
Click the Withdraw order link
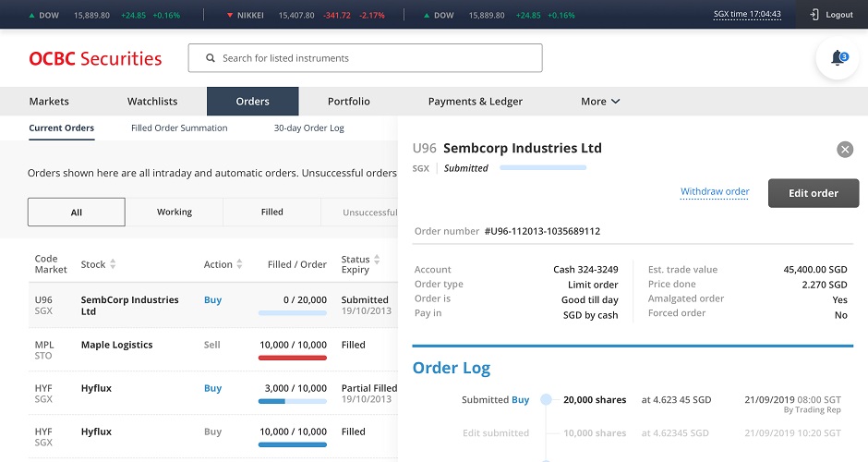click(715, 191)
